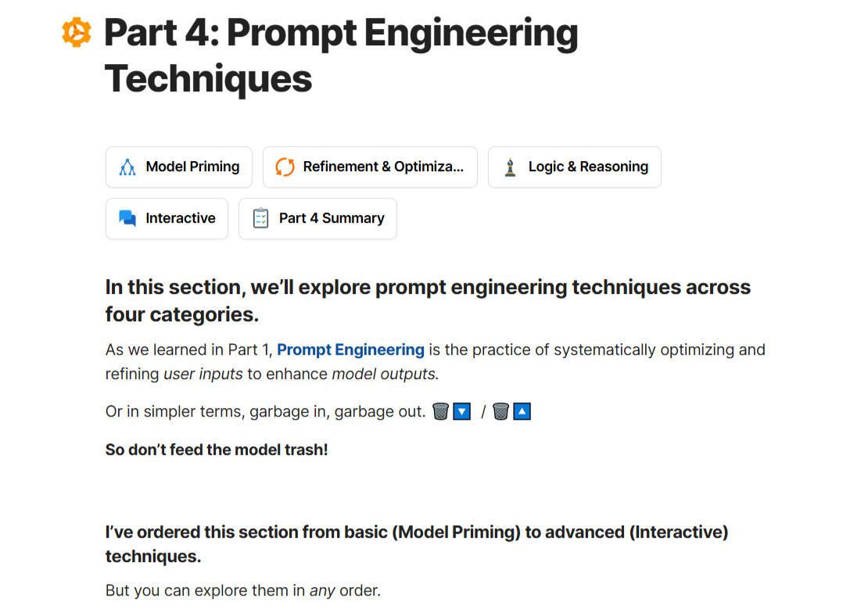Image resolution: width=868 pixels, height=616 pixels.
Task: Click the second trash can emoji
Action: point(501,411)
